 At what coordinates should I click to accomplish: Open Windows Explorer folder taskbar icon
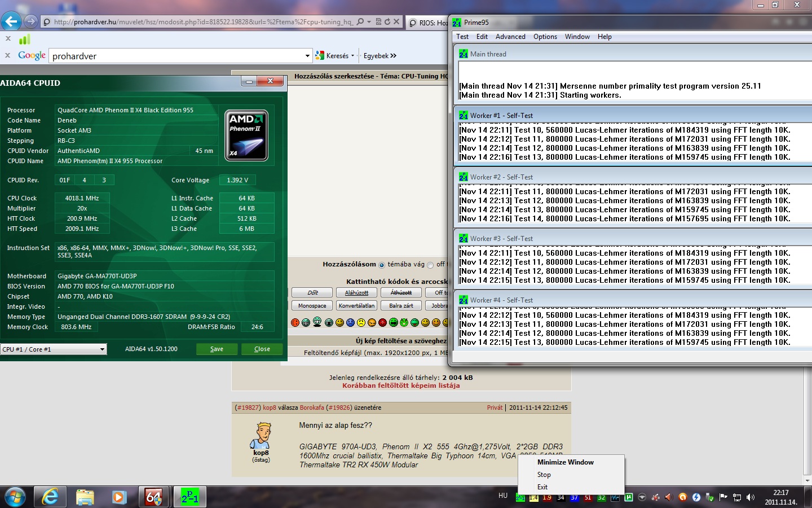click(85, 497)
